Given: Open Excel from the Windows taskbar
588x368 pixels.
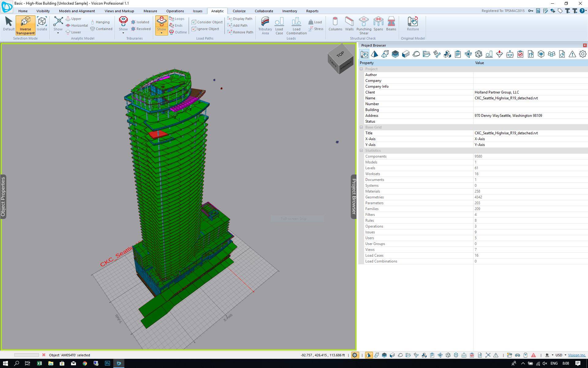Looking at the screenshot, I should 39,363.
